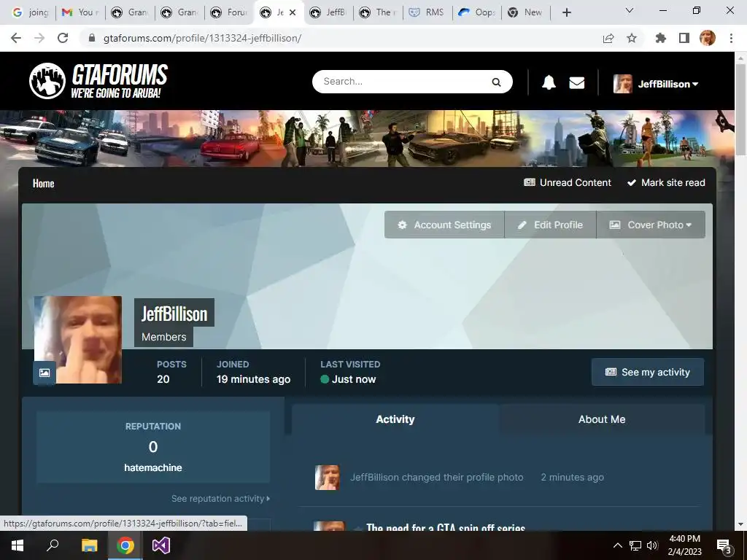Open the Windows Start menu
The image size is (747, 560).
click(18, 545)
